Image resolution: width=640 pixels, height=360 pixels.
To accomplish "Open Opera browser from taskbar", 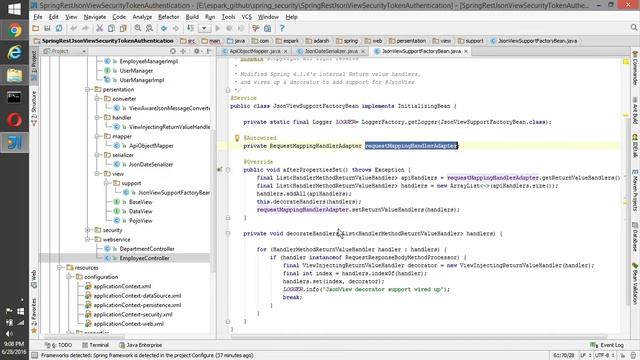I will (x=14, y=120).
